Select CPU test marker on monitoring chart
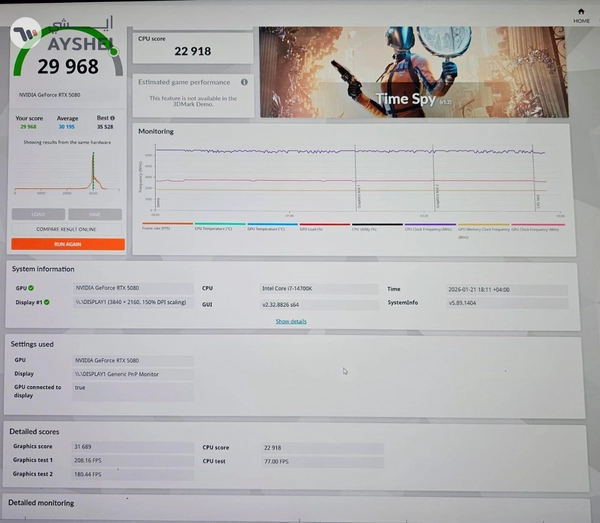 tap(538, 202)
